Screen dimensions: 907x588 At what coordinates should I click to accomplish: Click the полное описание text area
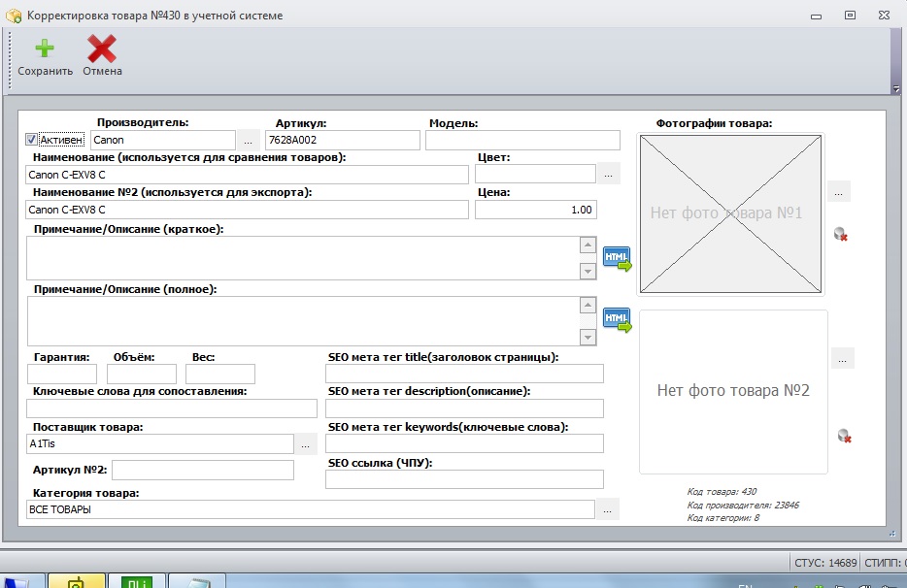pyautogui.click(x=303, y=321)
